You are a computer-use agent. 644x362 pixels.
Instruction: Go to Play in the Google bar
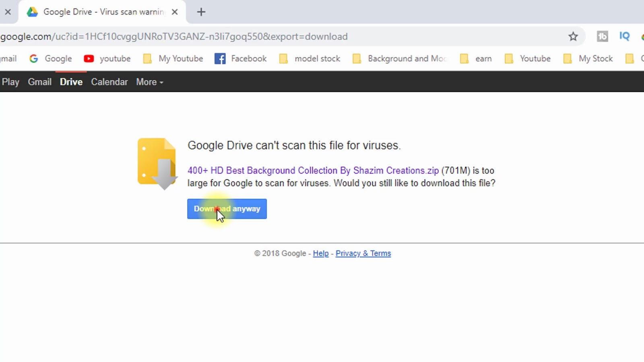pyautogui.click(x=10, y=82)
